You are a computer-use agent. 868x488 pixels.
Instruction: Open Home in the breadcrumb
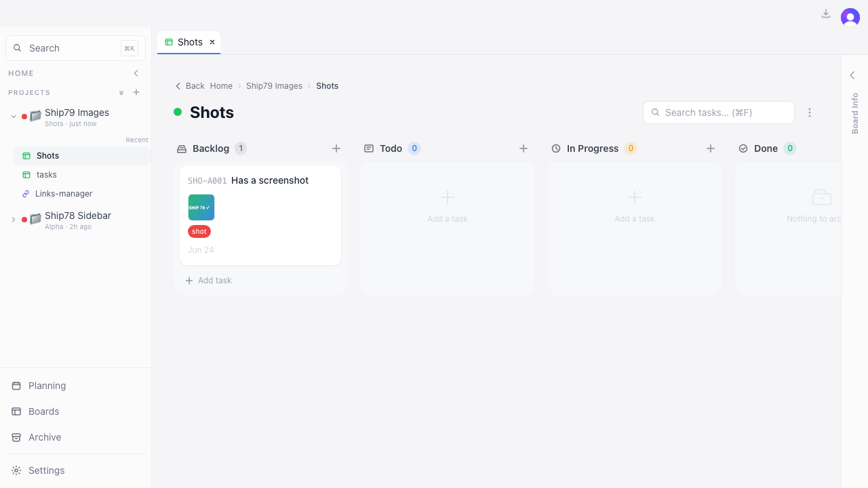pos(221,86)
